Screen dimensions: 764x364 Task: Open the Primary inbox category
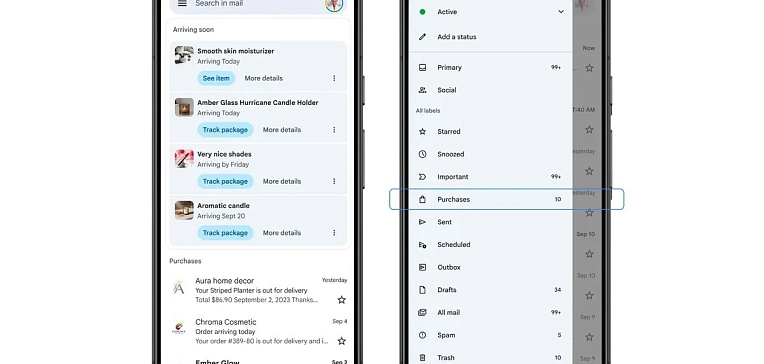(491, 68)
